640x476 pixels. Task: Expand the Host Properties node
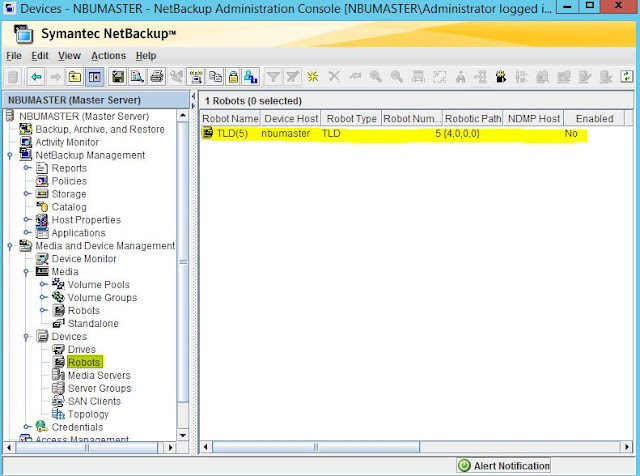point(27,220)
